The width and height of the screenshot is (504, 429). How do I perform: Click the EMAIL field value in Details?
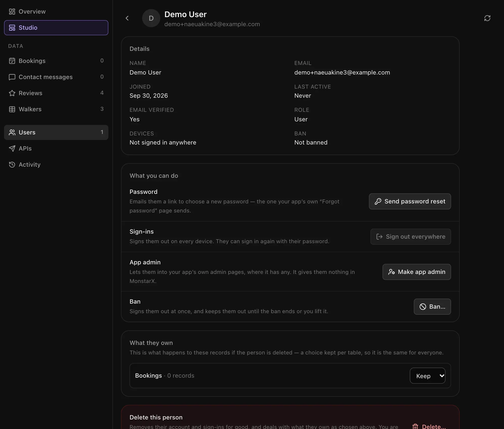pos(342,73)
